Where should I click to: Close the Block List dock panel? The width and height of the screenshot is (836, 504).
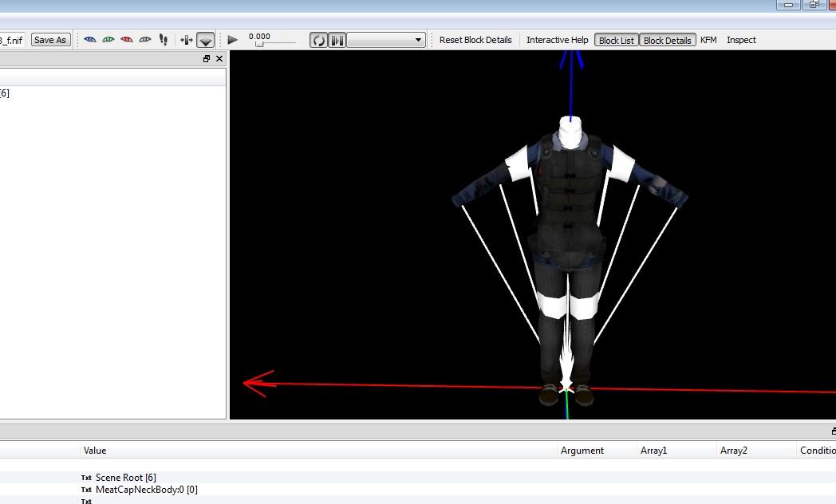coord(219,58)
